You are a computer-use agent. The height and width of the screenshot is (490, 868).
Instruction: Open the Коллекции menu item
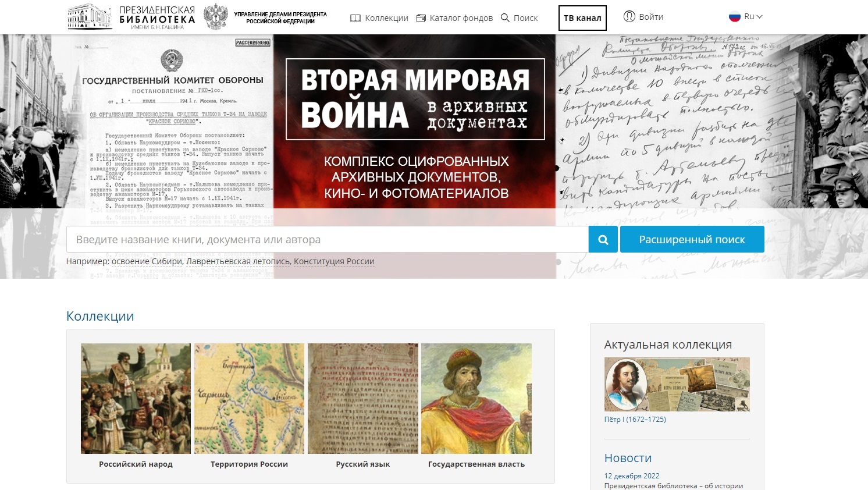tap(386, 18)
